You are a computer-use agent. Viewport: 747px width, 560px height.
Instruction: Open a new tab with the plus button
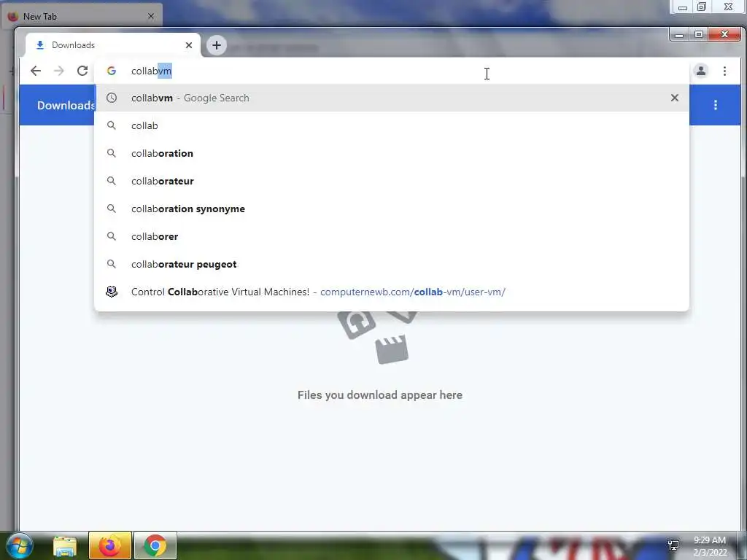[x=216, y=45]
